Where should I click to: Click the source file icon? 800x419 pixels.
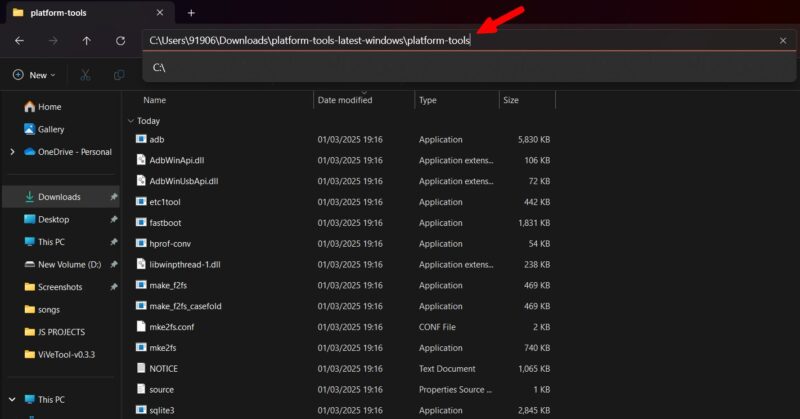(141, 389)
